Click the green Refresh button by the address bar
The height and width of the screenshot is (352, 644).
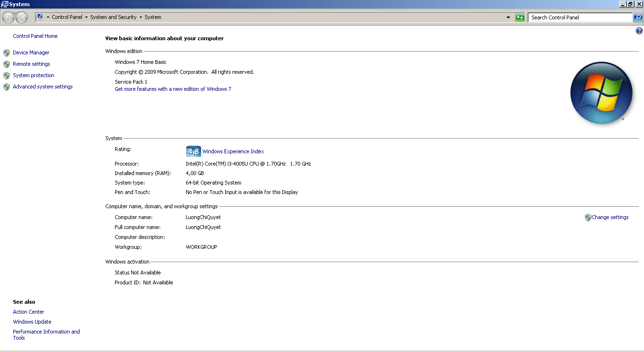pos(520,18)
